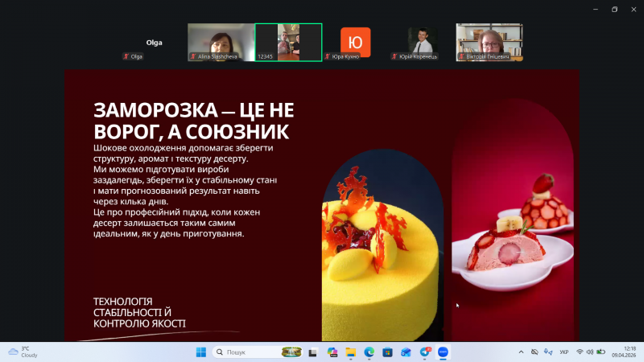Select Alina Slashcheva's video thumbnail

click(220, 42)
